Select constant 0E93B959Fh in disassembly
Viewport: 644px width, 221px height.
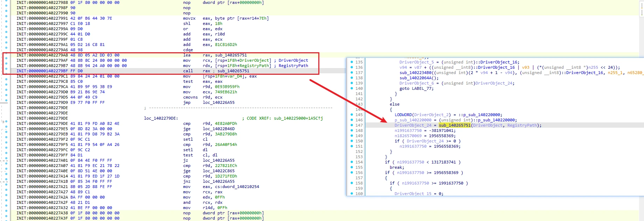pos(227,87)
